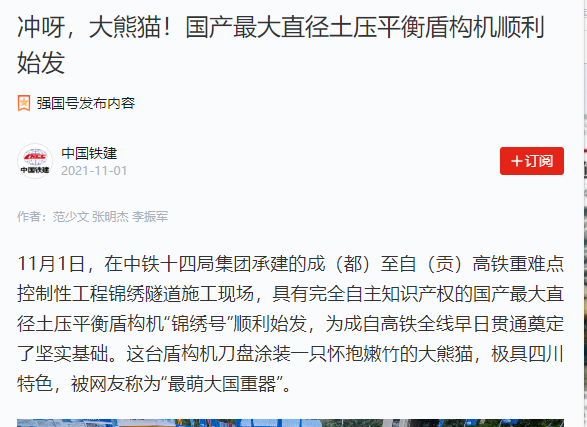
Task: Click the second headline line 始发
Action: tap(41, 62)
